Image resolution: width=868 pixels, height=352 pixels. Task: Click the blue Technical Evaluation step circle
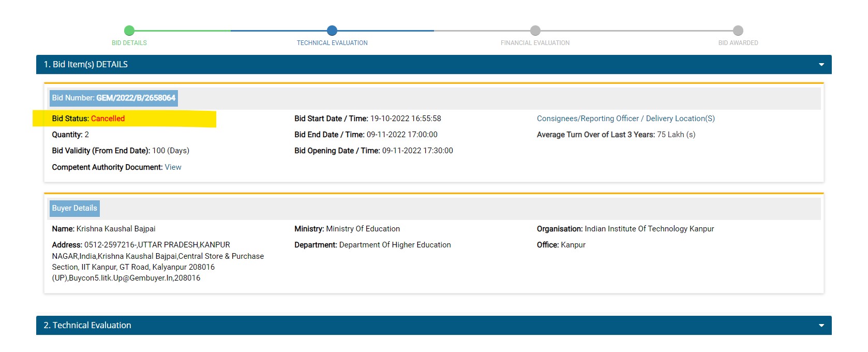332,31
